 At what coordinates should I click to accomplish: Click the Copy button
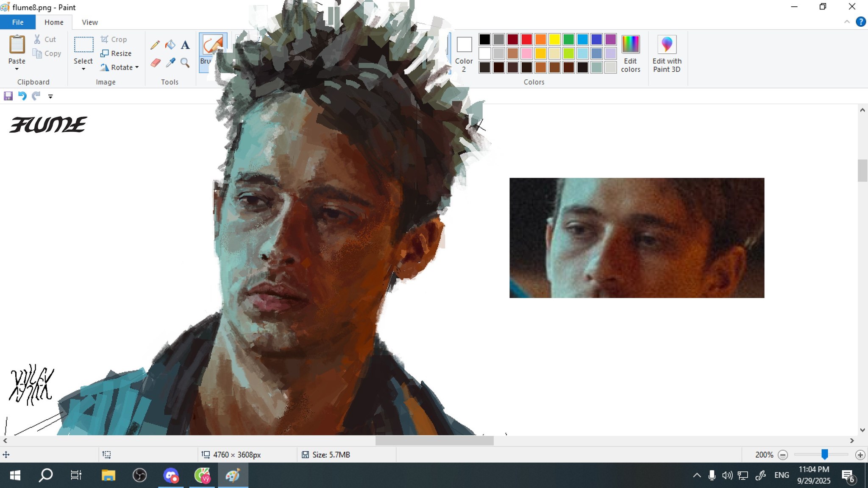point(47,53)
